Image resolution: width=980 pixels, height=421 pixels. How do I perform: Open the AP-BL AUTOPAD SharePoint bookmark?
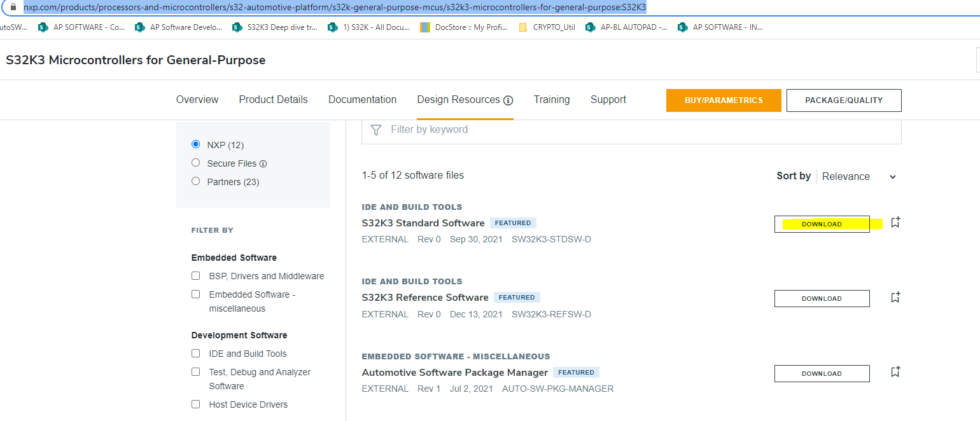pos(625,27)
